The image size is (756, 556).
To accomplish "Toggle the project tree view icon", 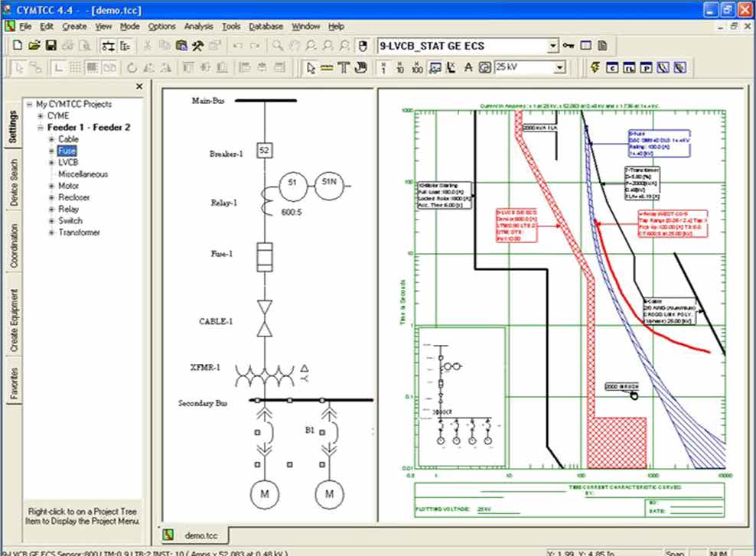I will [125, 46].
